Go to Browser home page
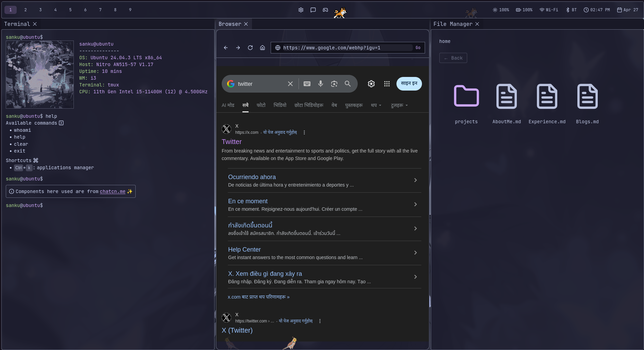The width and height of the screenshot is (644, 350). [262, 48]
